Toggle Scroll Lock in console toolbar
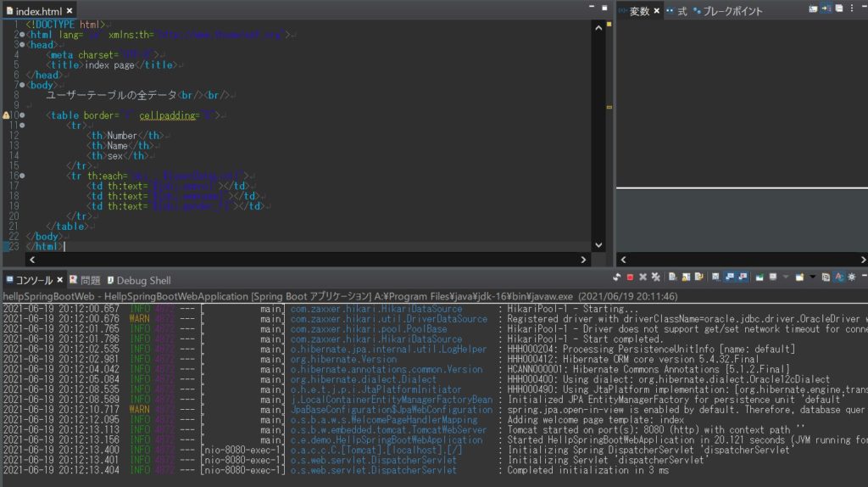Viewport: 868px width, 487px height. [685, 277]
